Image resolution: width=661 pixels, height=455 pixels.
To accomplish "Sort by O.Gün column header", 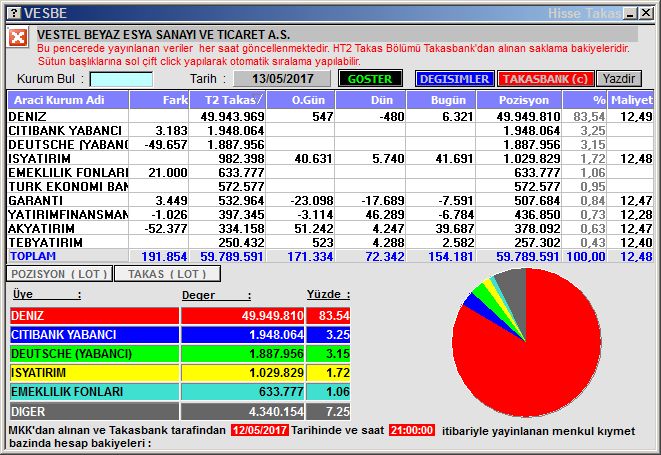I will click(301, 100).
